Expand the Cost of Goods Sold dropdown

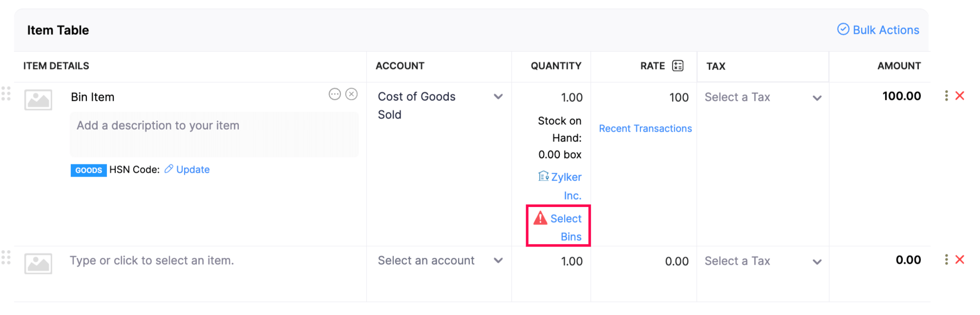click(x=498, y=97)
